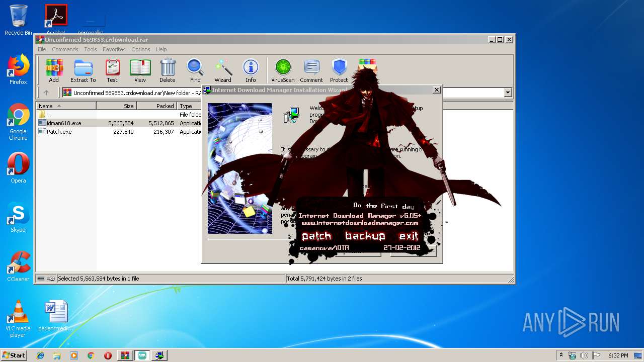Click the Add toolbar icon in WinRAR
This screenshot has width=644, height=362.
[54, 70]
